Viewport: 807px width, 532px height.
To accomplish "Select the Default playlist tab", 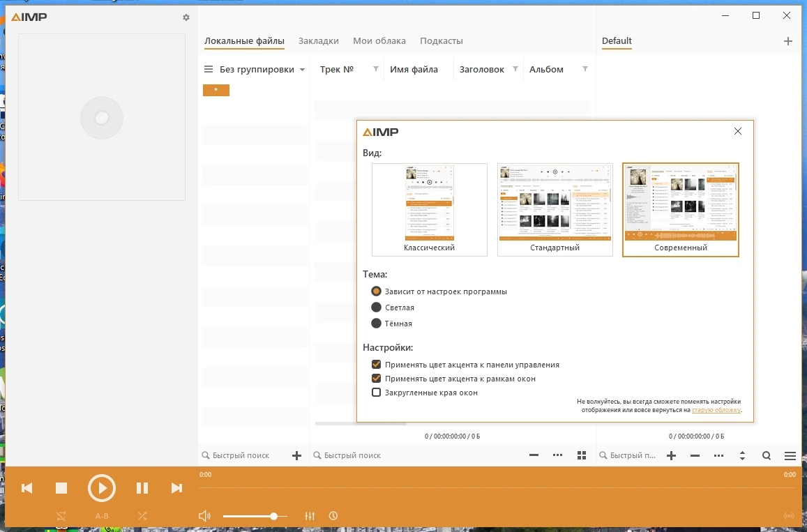I will [x=617, y=40].
